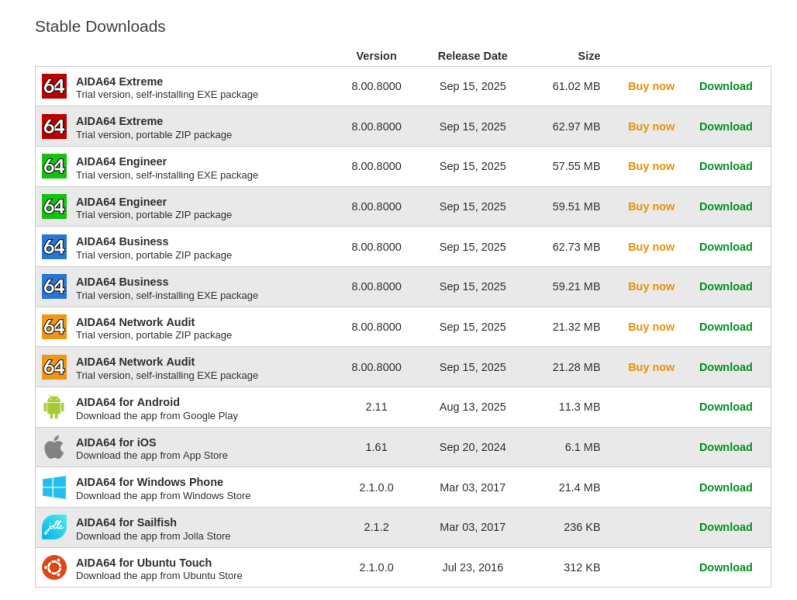Click the 59.21 MB size value
This screenshot has height=600, width=797.
(576, 287)
